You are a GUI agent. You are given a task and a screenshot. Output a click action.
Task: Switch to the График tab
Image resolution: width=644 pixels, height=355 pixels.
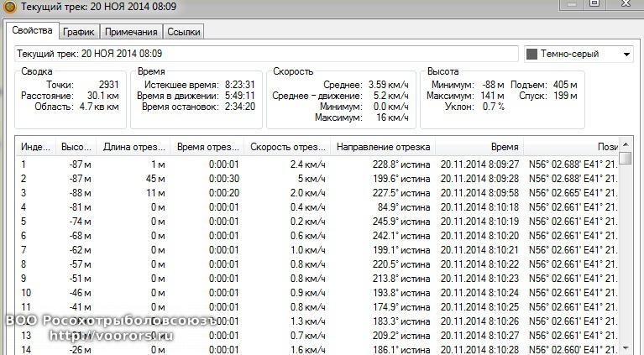(x=78, y=32)
